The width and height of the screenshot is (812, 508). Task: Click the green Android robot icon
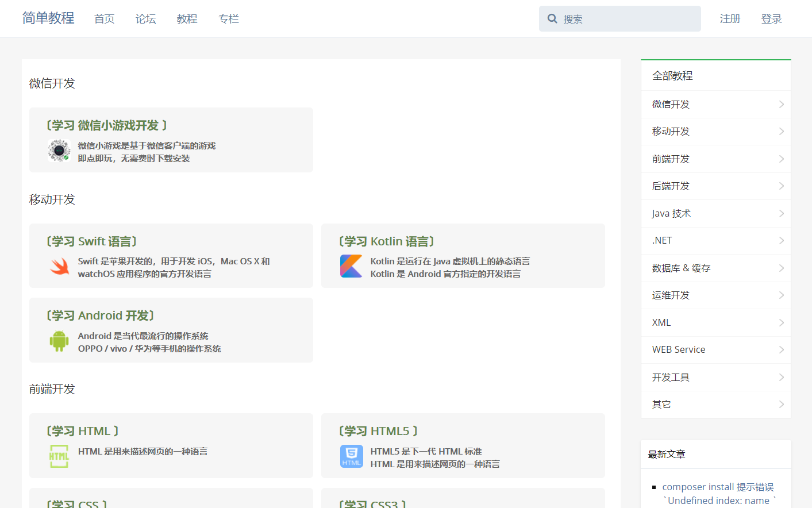[59, 341]
